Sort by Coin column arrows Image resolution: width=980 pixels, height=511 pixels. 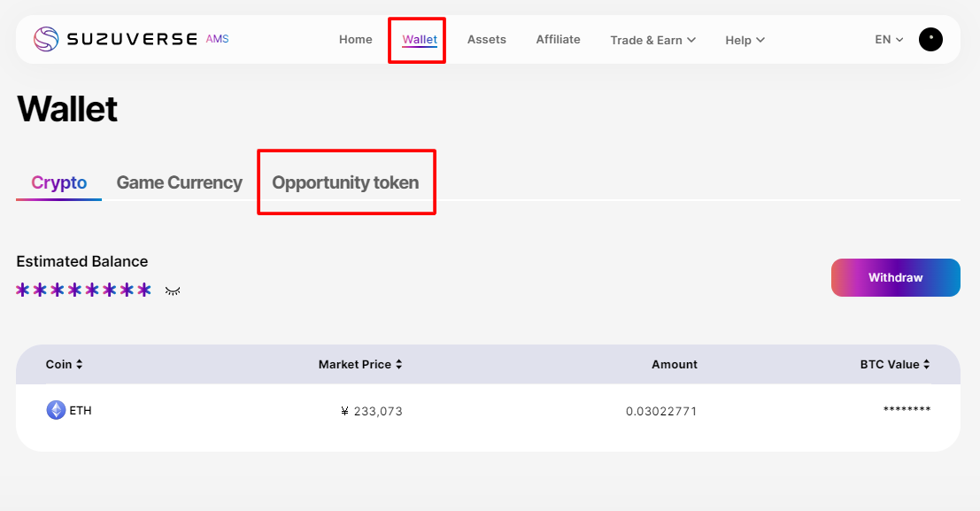click(x=80, y=365)
